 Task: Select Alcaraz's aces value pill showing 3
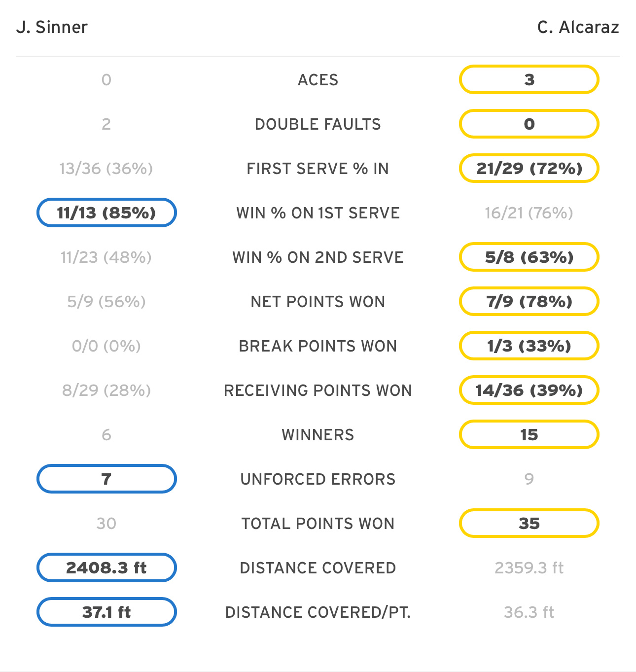529,79
